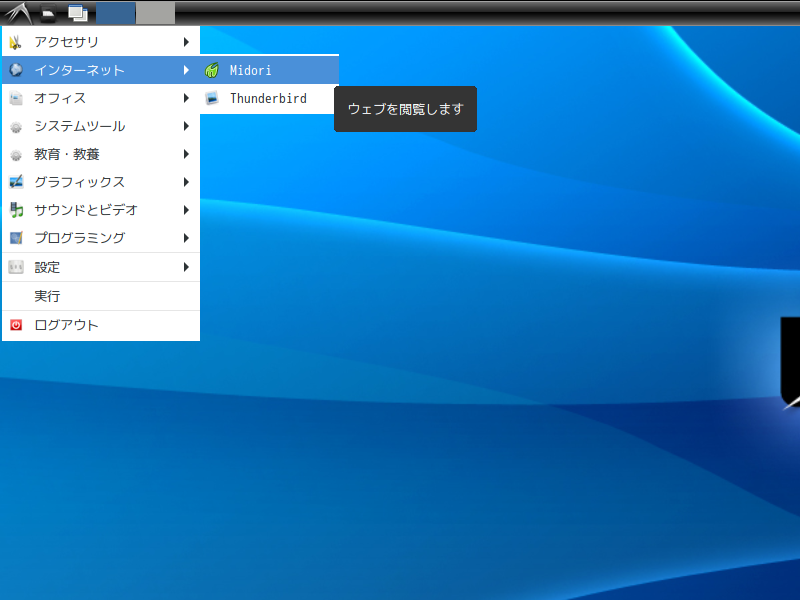800x600 pixels.
Task: Click the gear icon beside システムツール
Action: pos(16,127)
